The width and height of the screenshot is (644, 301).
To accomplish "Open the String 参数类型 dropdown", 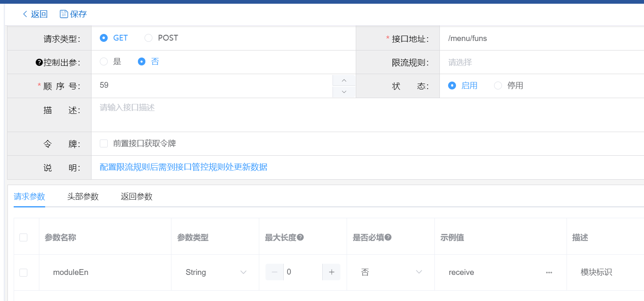I will click(215, 272).
